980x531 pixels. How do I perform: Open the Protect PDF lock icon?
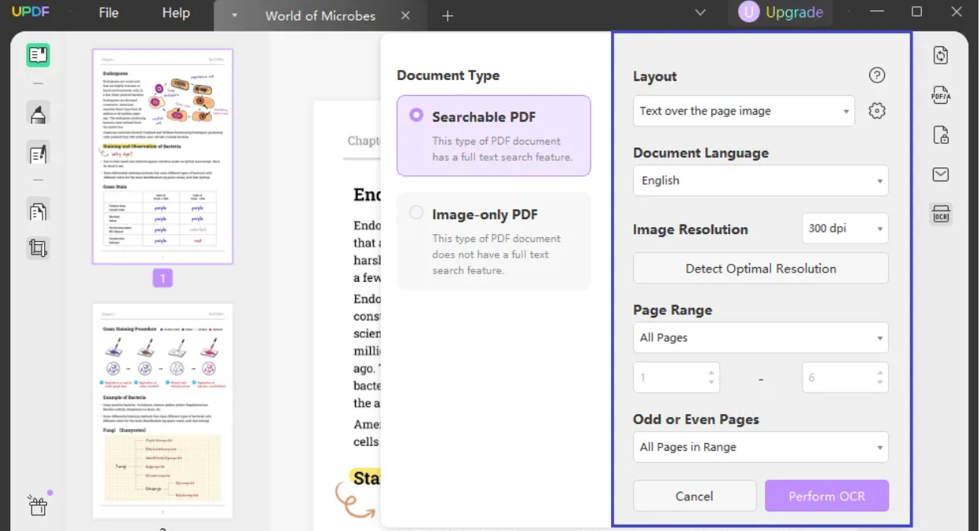click(941, 134)
